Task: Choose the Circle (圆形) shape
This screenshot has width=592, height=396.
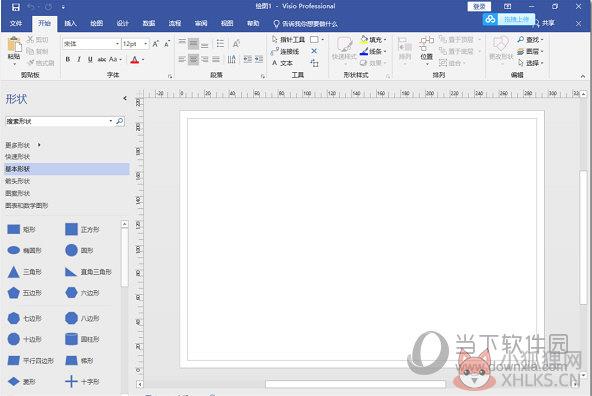Action: click(x=79, y=250)
